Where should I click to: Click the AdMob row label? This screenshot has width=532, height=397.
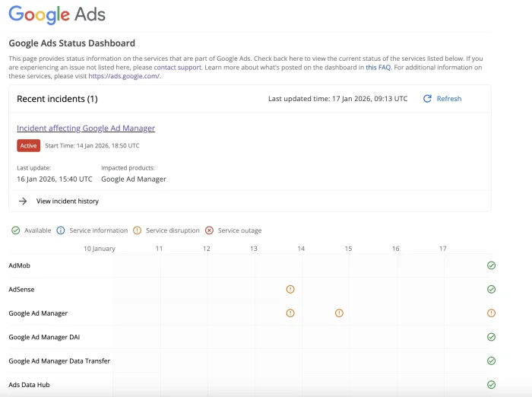coord(19,265)
